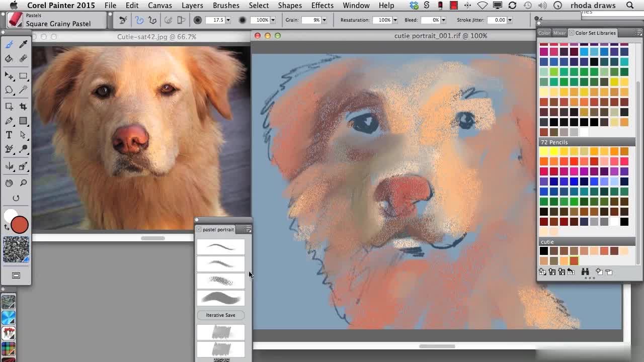Click the rhoda draws user menu

pos(593,6)
